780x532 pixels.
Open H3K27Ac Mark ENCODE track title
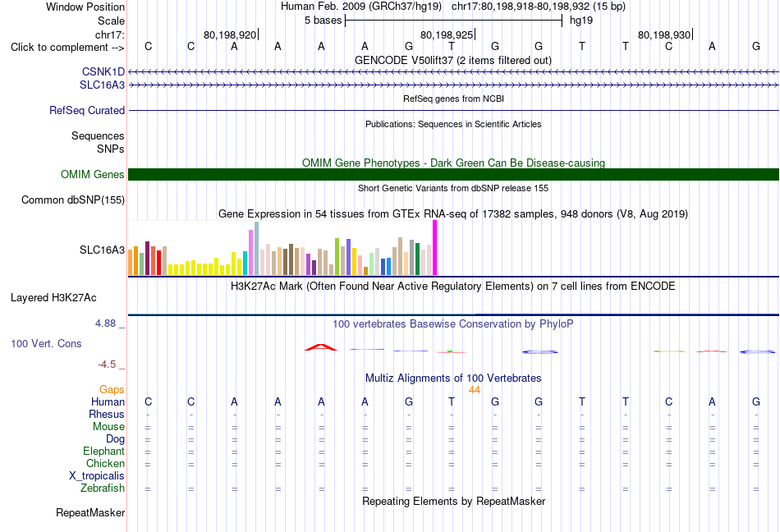(x=453, y=286)
